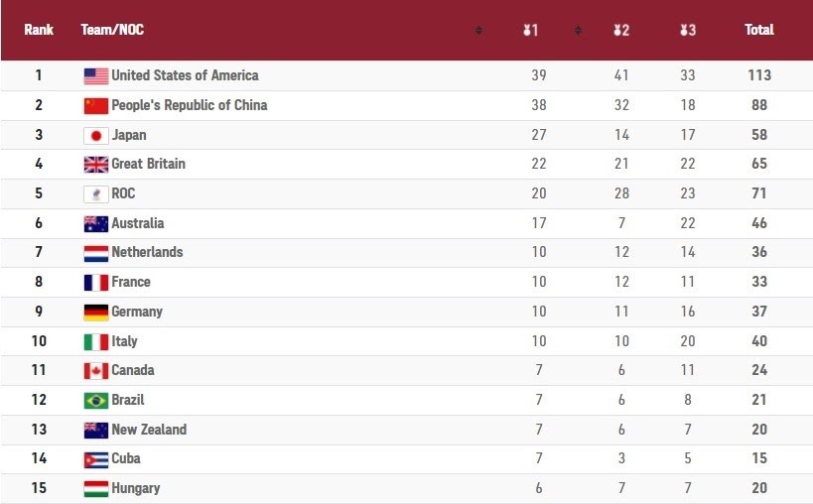813x504 pixels.
Task: Click the Japan flag icon
Action: coord(95,135)
